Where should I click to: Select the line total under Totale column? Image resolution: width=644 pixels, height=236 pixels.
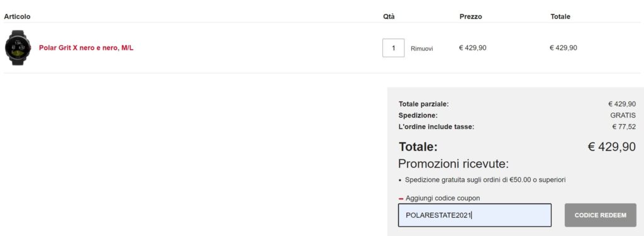point(563,48)
